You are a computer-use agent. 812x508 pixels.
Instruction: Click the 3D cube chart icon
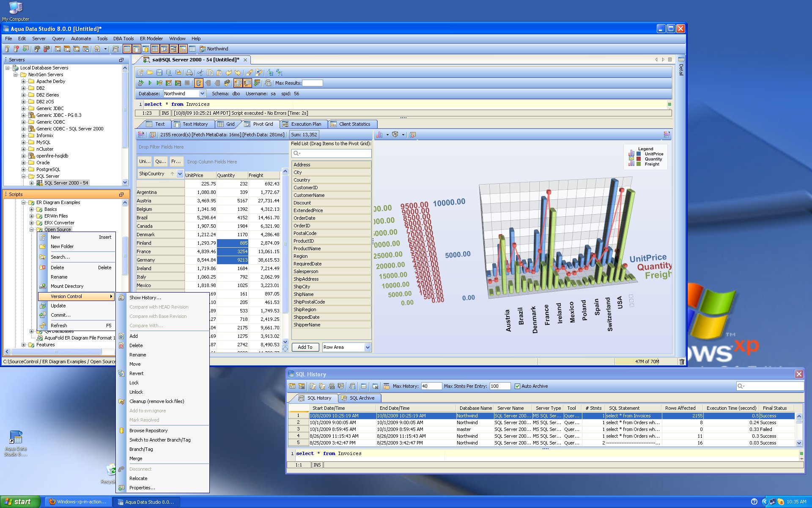pos(395,135)
